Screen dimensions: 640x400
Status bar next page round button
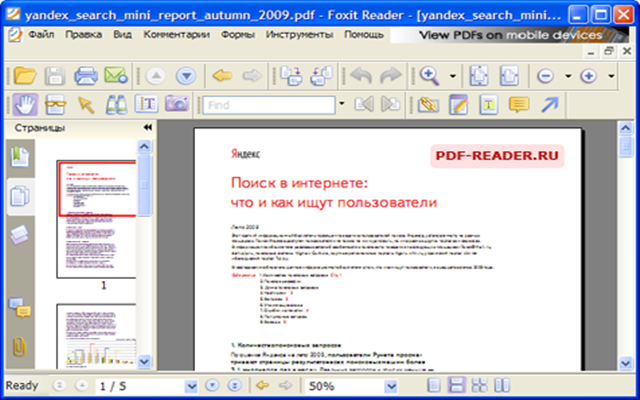[x=212, y=385]
